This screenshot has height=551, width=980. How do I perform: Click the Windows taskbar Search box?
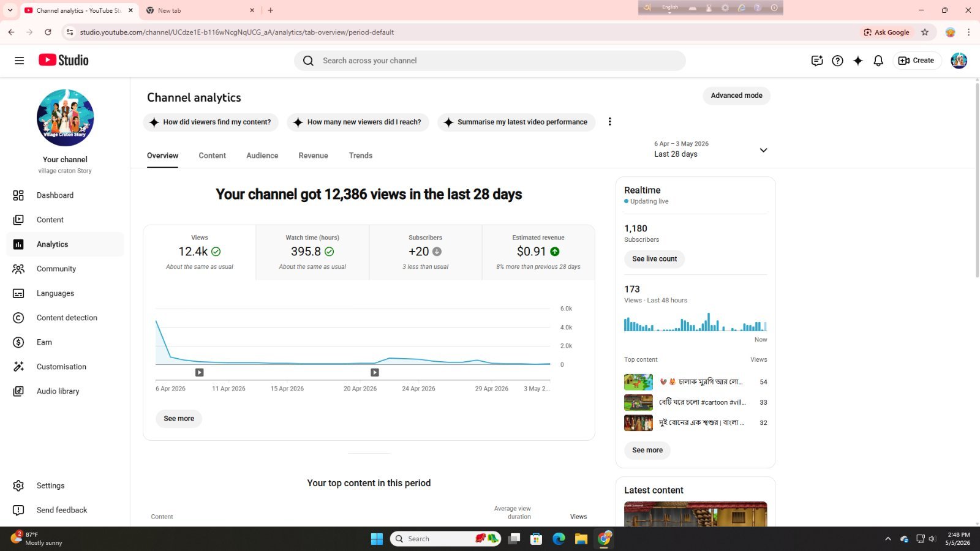(445, 539)
